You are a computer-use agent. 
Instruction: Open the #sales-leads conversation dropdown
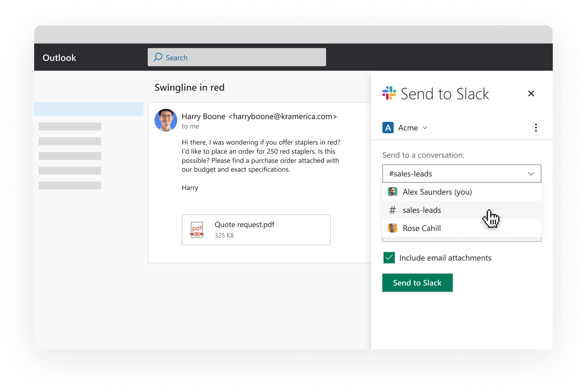[x=461, y=174]
